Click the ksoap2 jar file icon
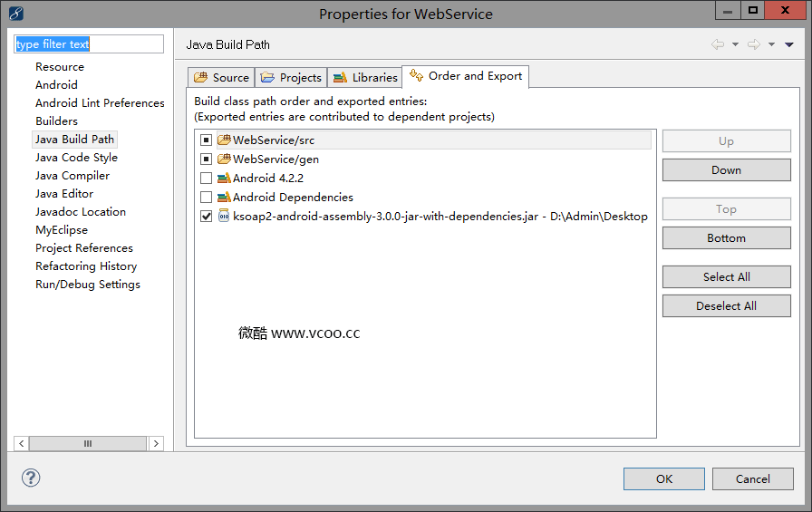The width and height of the screenshot is (812, 512). point(224,216)
